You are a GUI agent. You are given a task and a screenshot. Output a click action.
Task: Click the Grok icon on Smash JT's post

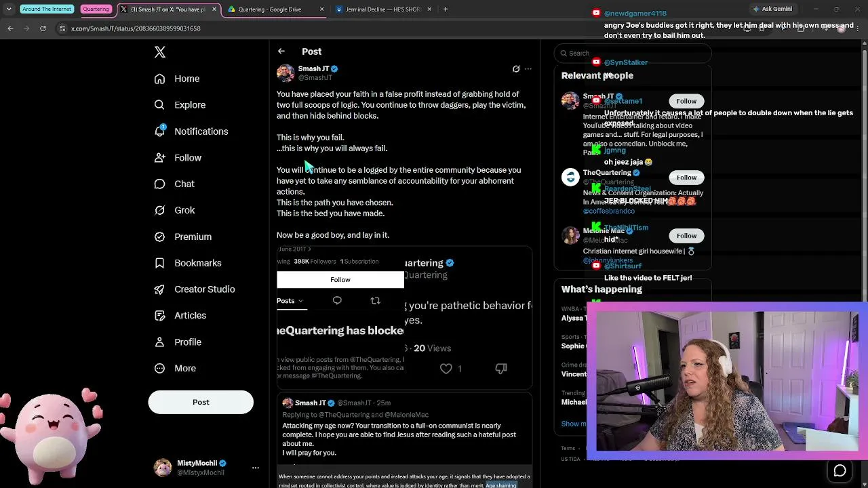point(516,68)
